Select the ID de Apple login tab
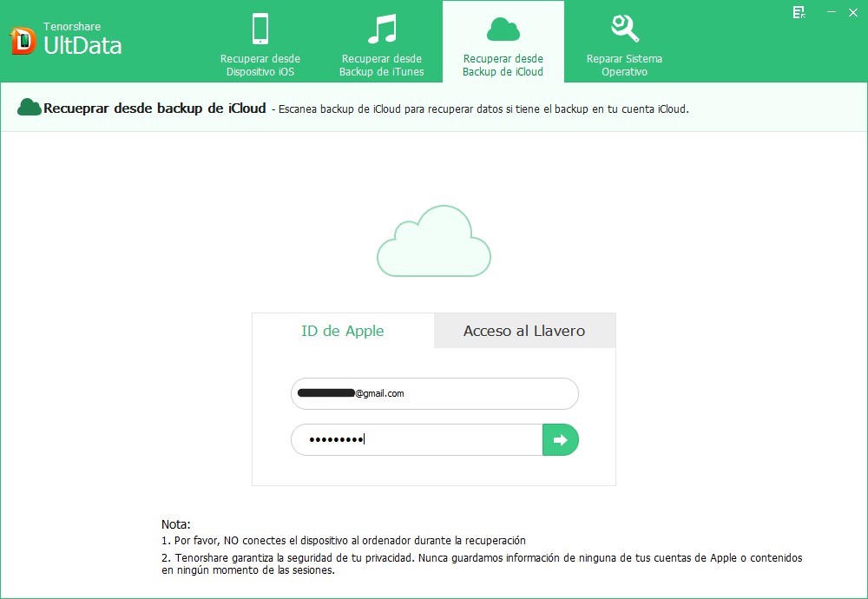 343,331
